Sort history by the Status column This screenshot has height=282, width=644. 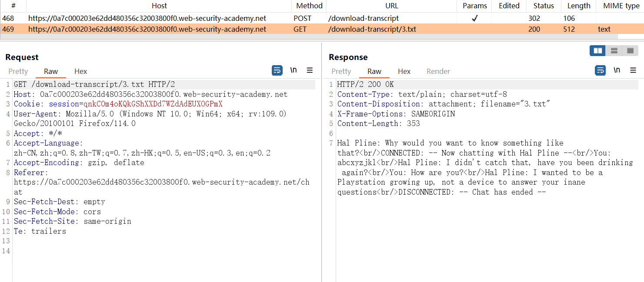(x=544, y=6)
